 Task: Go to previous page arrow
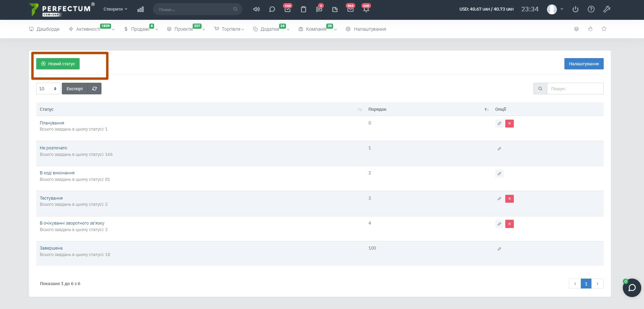(575, 284)
